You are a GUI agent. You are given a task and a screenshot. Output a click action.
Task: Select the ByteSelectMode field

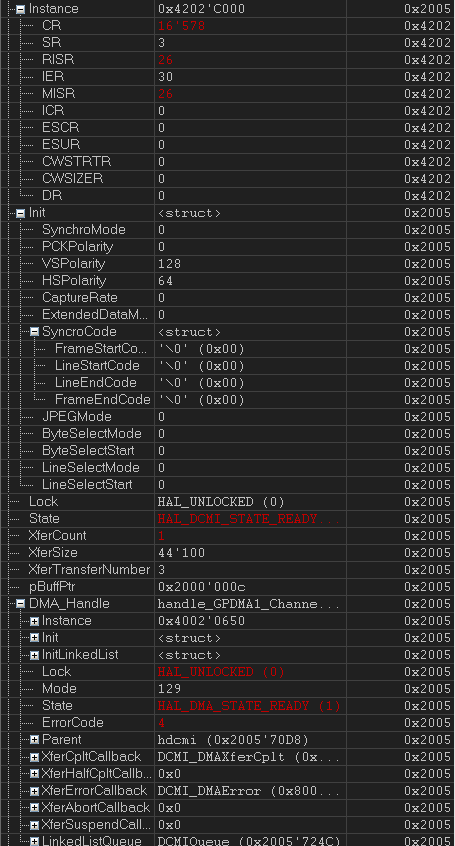click(227, 434)
